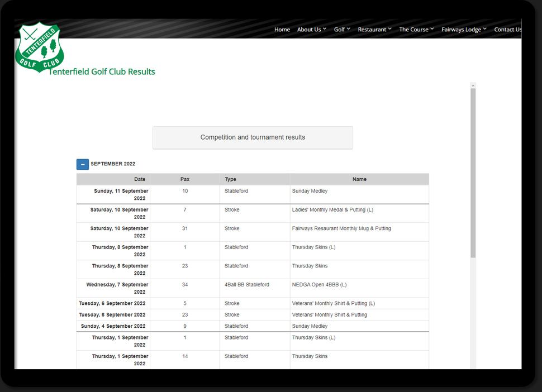
Task: Open the Contact Us page
Action: (507, 30)
